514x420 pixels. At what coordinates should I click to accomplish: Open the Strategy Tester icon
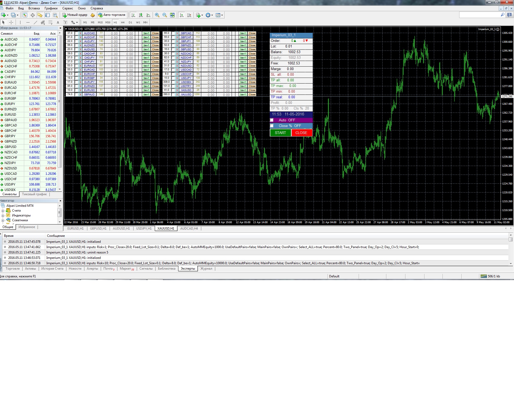pos(55,15)
